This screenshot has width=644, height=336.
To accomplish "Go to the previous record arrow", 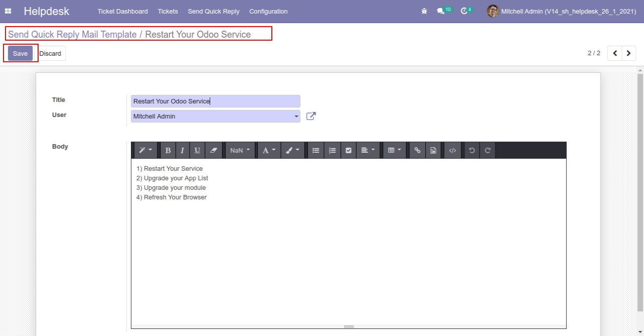I will pyautogui.click(x=615, y=53).
